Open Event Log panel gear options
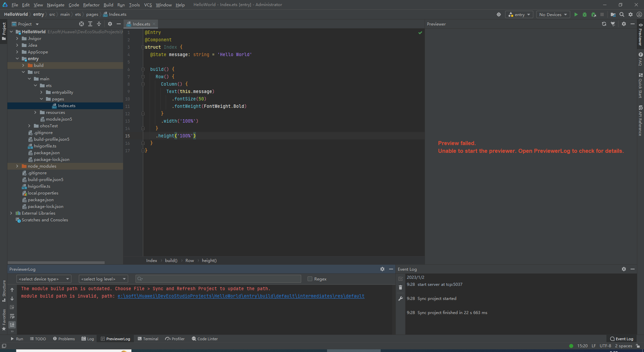Image resolution: width=644 pixels, height=352 pixels. point(624,269)
